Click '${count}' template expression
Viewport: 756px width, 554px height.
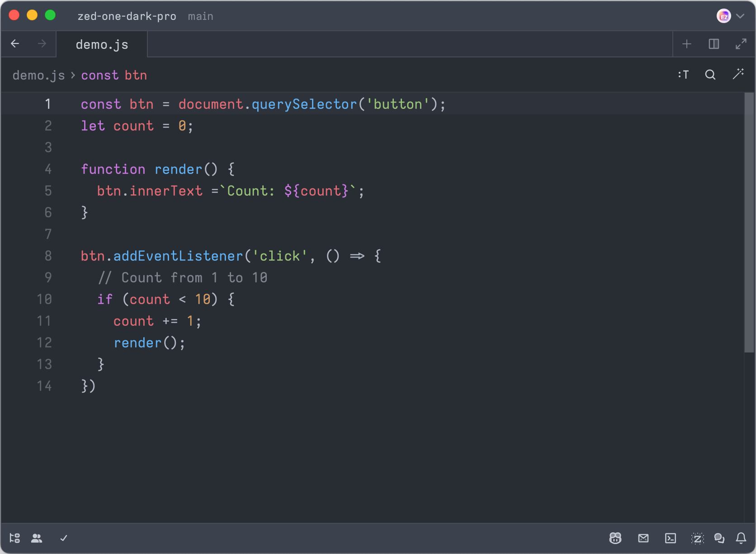(316, 191)
